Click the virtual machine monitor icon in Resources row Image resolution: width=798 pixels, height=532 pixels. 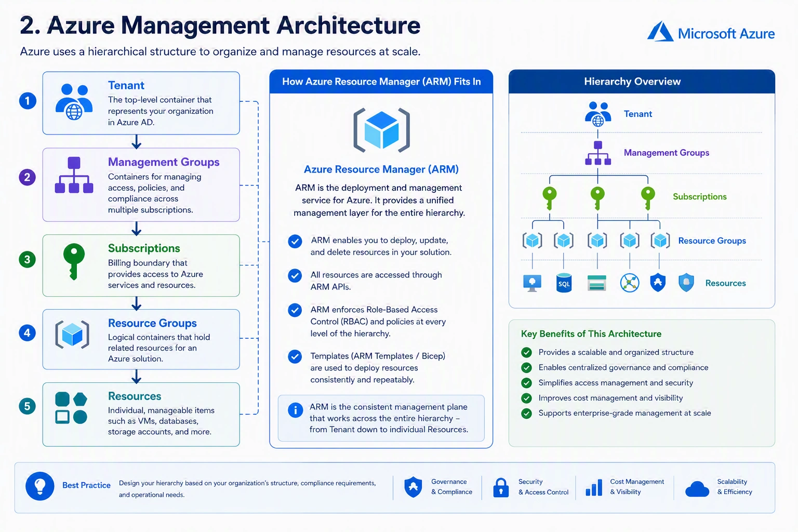point(532,283)
